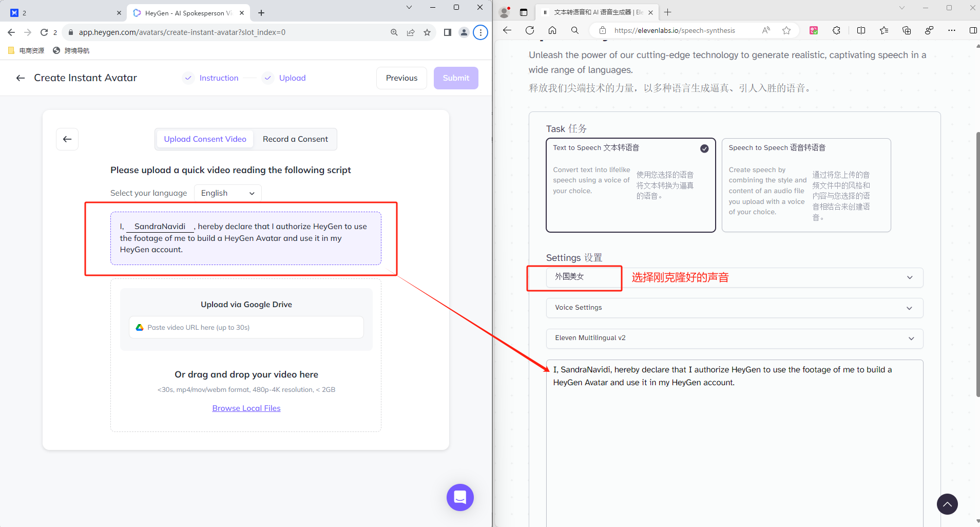Open Edge's Settings and more menu
Screen dimensions: 980x527
click(x=952, y=30)
